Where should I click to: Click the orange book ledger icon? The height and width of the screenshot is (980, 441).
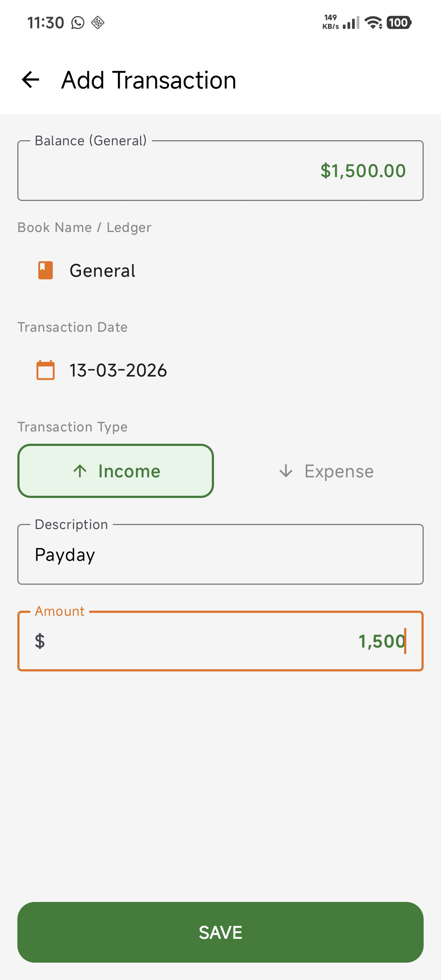(45, 271)
